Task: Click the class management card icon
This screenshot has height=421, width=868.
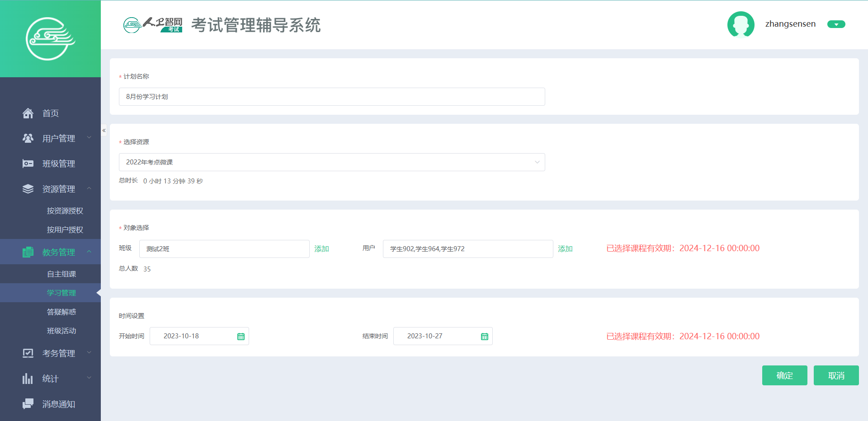Action: 28,164
